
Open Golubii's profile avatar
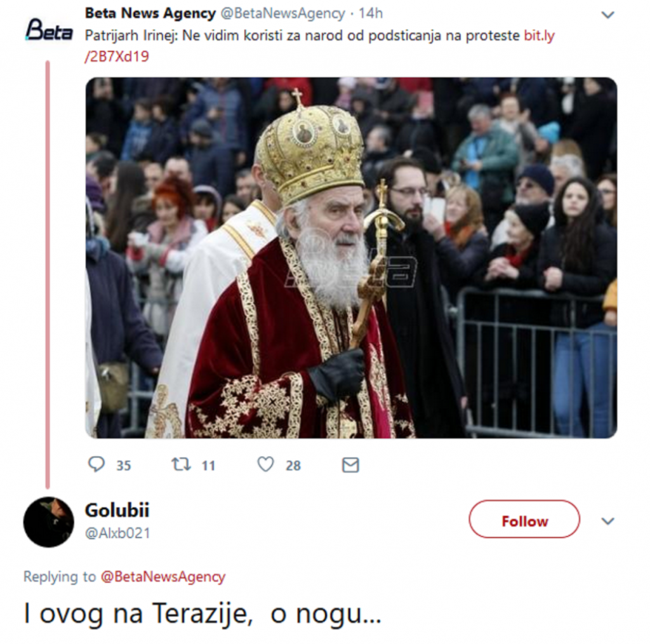(x=49, y=521)
